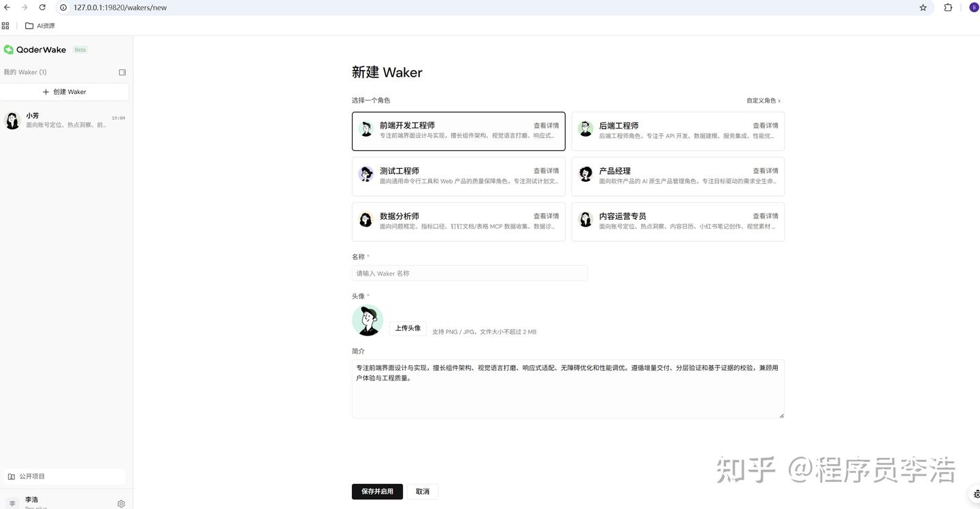Select the 内容运营专员 role card
The width and height of the screenshot is (980, 509).
point(678,221)
